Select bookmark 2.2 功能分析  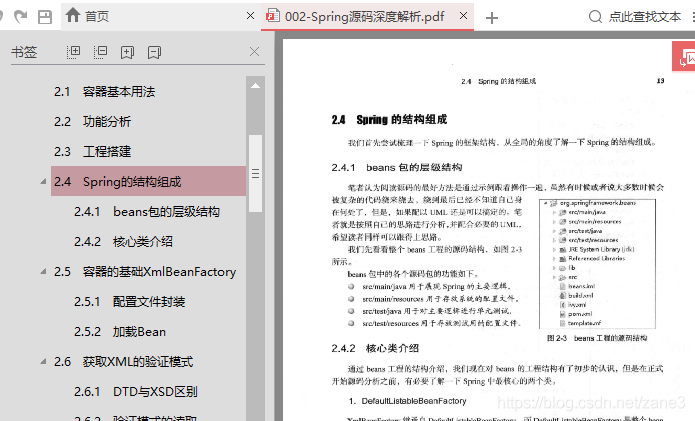pos(92,121)
